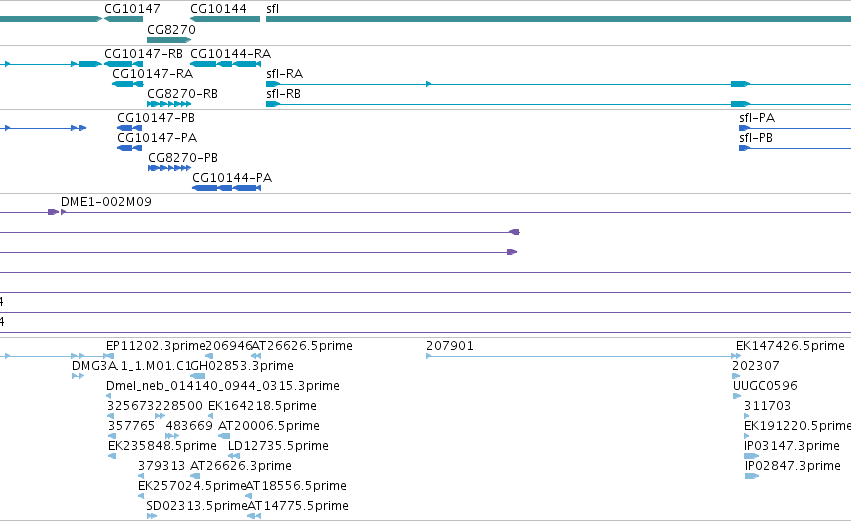
Task: Click the IP03147.3prime label
Action: tap(792, 446)
